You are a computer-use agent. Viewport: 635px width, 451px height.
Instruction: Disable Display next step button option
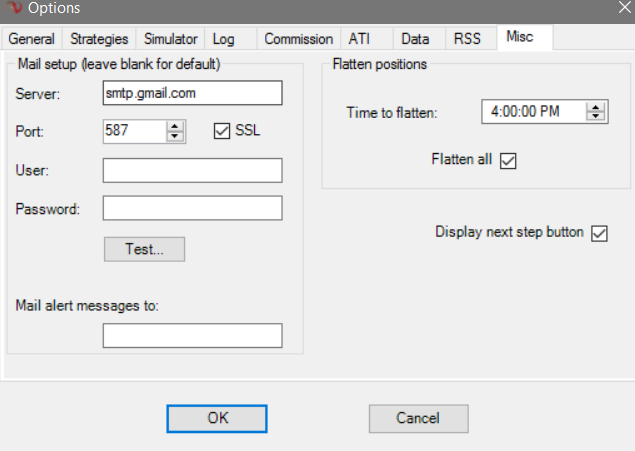coord(600,233)
